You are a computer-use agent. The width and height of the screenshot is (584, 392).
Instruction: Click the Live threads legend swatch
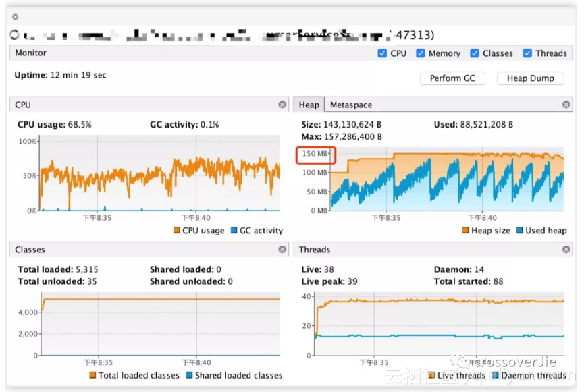[x=432, y=375]
